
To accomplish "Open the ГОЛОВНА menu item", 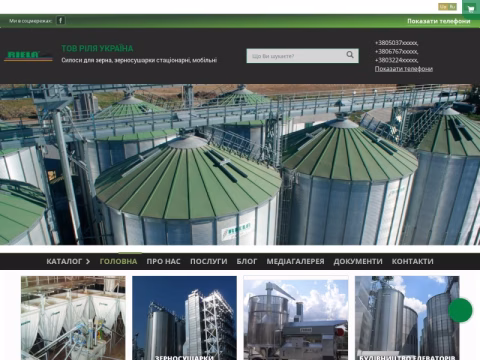I will click(118, 261).
